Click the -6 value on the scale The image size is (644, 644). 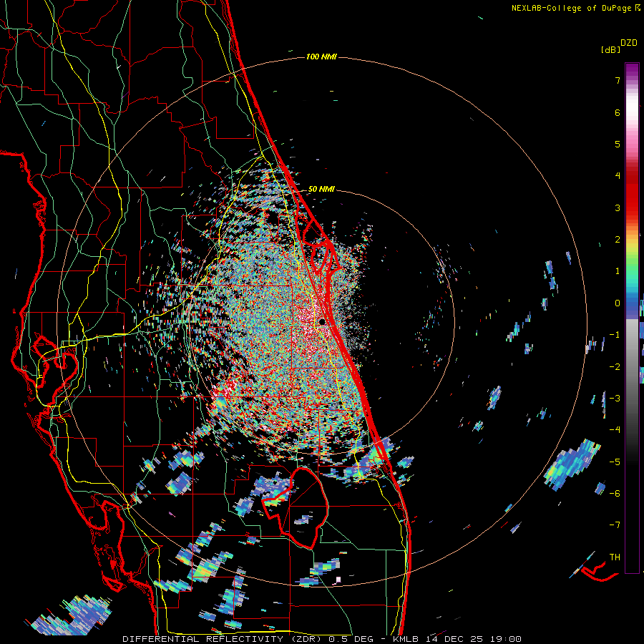[x=615, y=493]
